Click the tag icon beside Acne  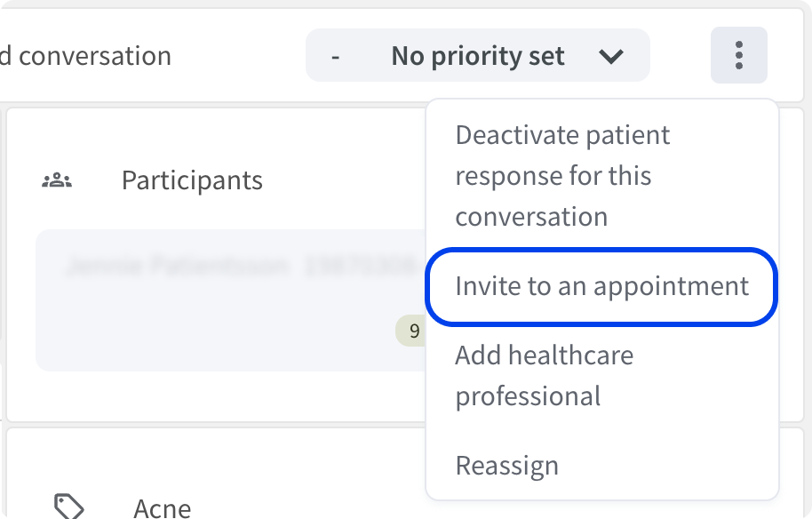pyautogui.click(x=69, y=507)
